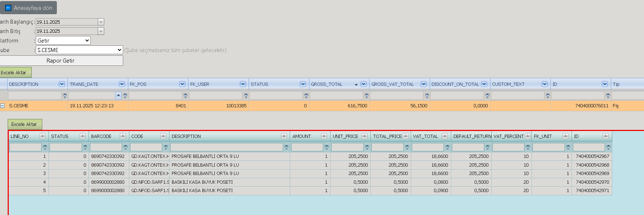The width and height of the screenshot is (644, 215).
Task: Sort by the GROSS_VAT_TOTAL column header
Action: [x=393, y=84]
